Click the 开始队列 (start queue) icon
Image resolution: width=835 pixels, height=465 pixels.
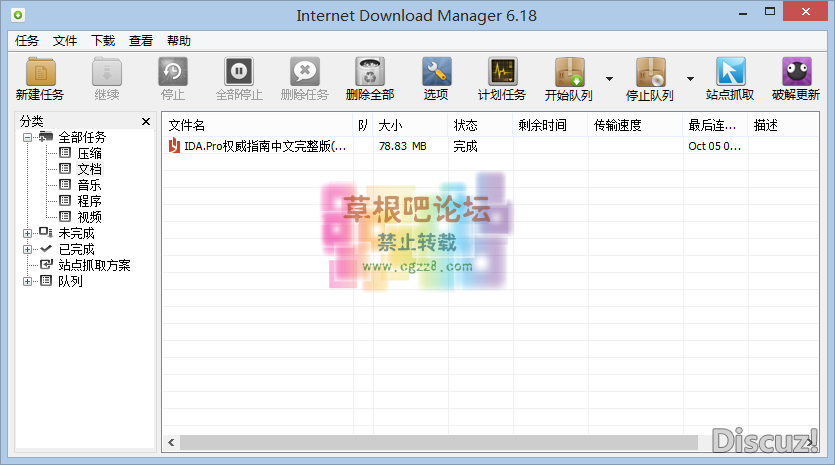click(569, 72)
